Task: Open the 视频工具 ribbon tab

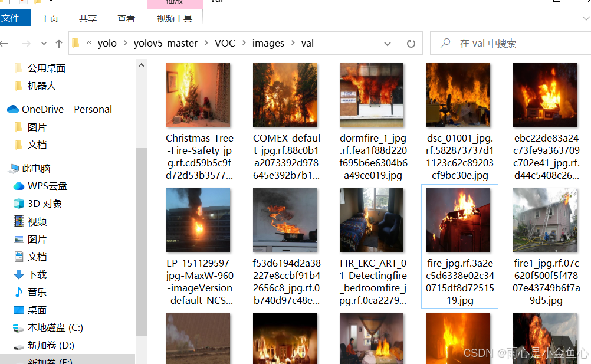Action: (x=175, y=18)
